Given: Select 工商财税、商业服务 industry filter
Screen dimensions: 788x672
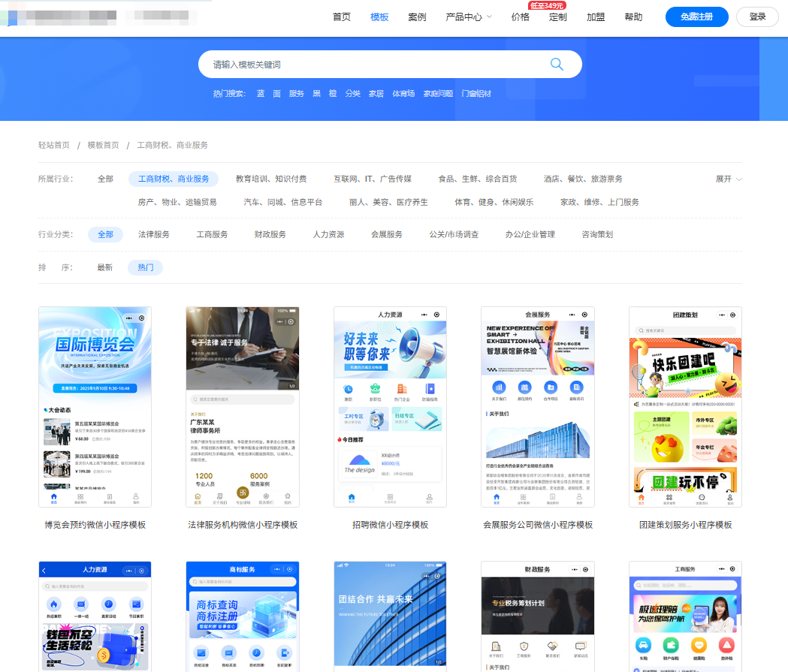Looking at the screenshot, I should (x=174, y=179).
